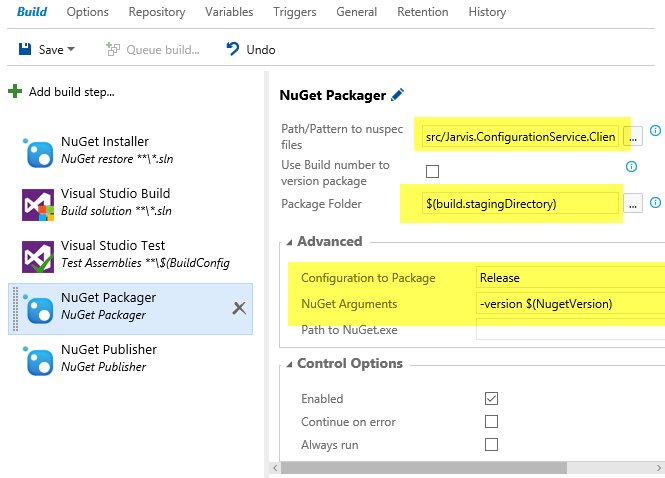
Task: Click the Path/Pattern to nuspec files field
Action: [x=520, y=137]
